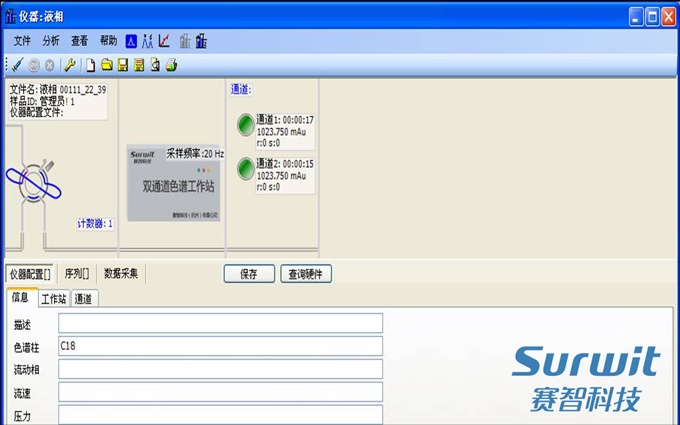Click the yellow open folder icon
The image size is (680, 425).
coord(106,65)
